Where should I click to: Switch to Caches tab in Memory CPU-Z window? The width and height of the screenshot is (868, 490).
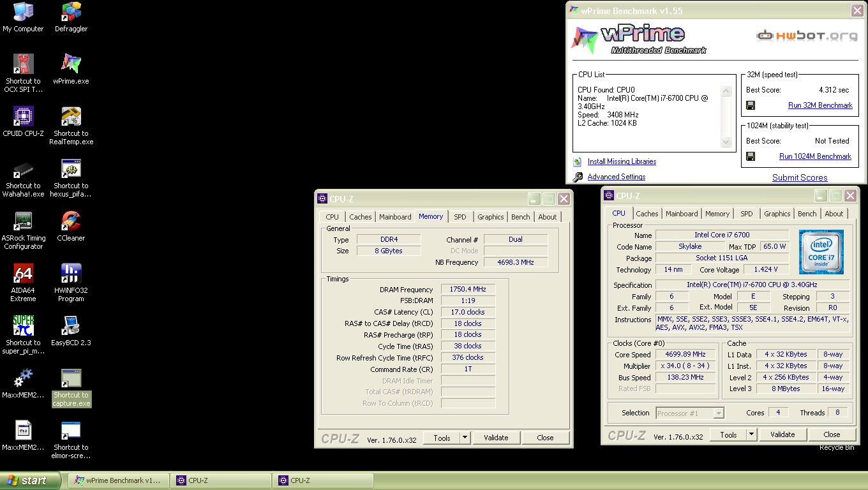tap(360, 217)
